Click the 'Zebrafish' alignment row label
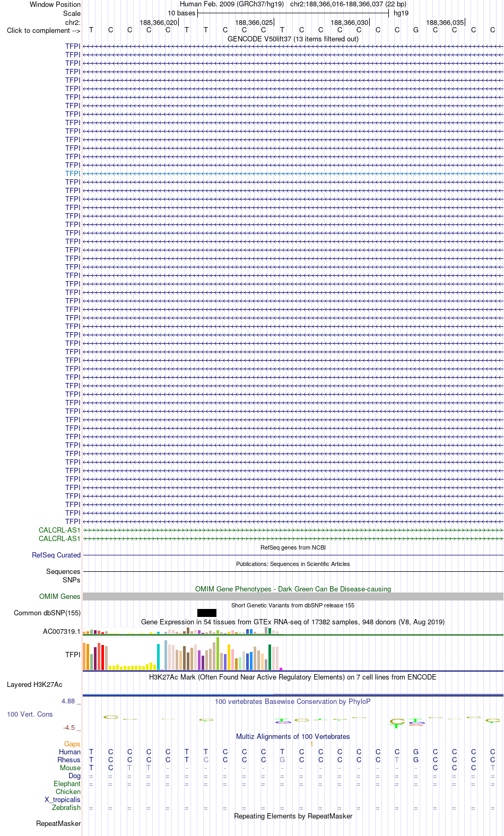 pos(66,808)
